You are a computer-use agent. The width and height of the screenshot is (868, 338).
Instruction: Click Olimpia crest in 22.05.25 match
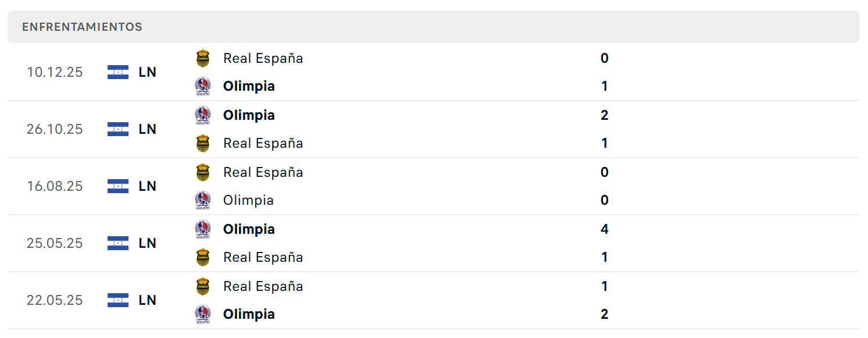(x=202, y=314)
